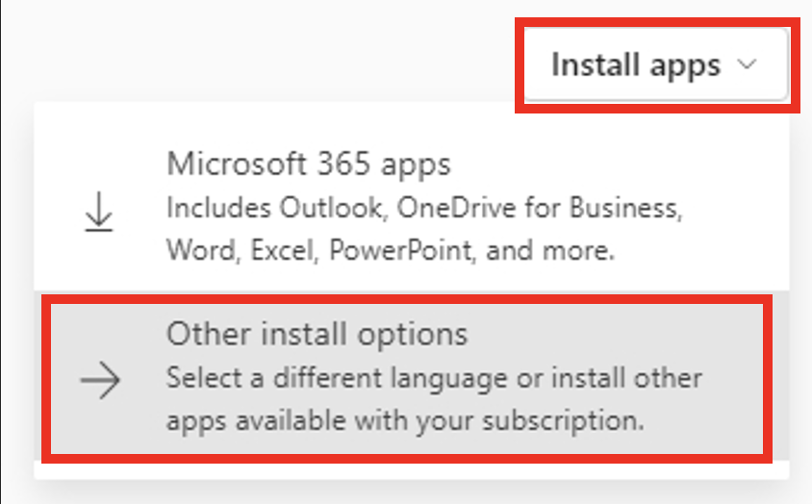Click "Select a different language" description text
This screenshot has width=812, height=504.
pyautogui.click(x=337, y=378)
